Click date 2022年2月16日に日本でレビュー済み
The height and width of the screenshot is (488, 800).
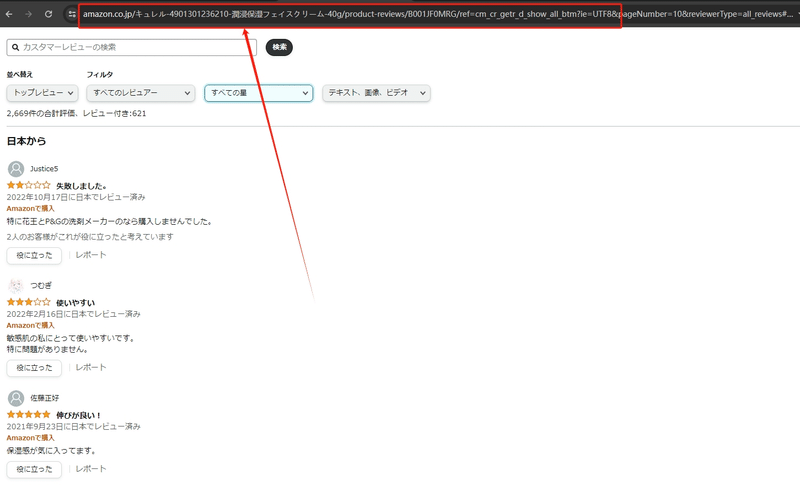[x=73, y=314]
